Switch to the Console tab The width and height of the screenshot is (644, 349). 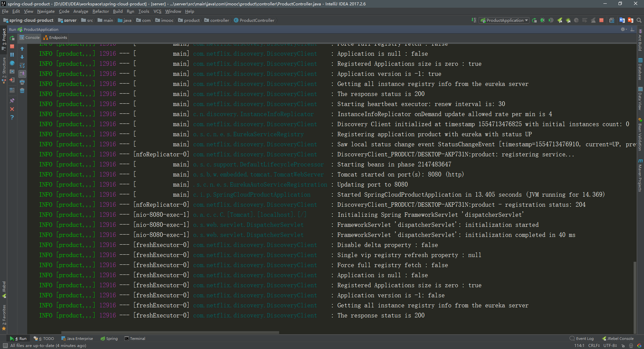pyautogui.click(x=30, y=38)
